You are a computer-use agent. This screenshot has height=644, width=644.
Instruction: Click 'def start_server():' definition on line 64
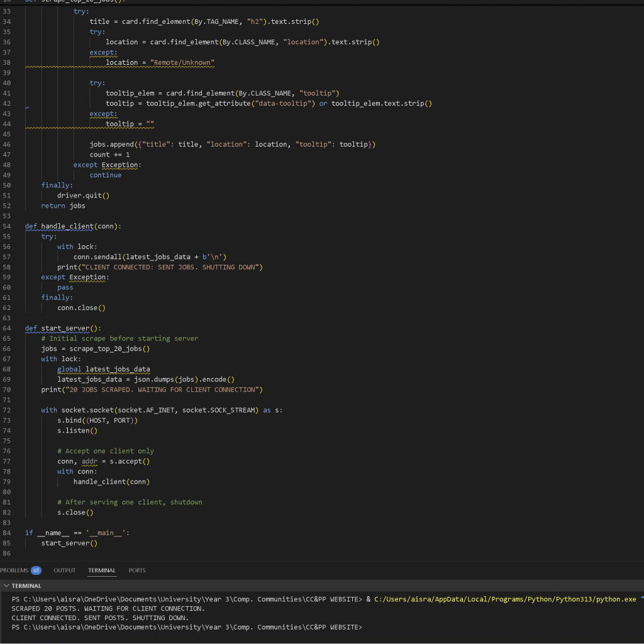tap(63, 328)
